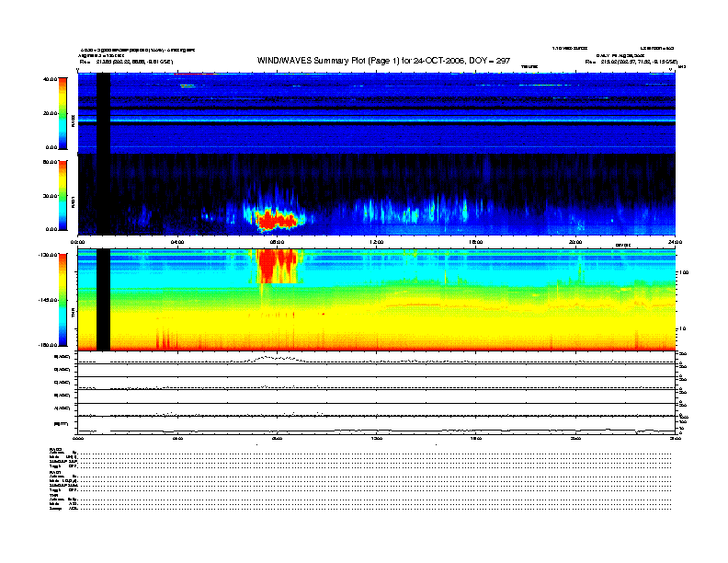Image resolution: width=728 pixels, height=563 pixels.
Task: Click the 08:00 label under bottom line plots
Action: 278,439
